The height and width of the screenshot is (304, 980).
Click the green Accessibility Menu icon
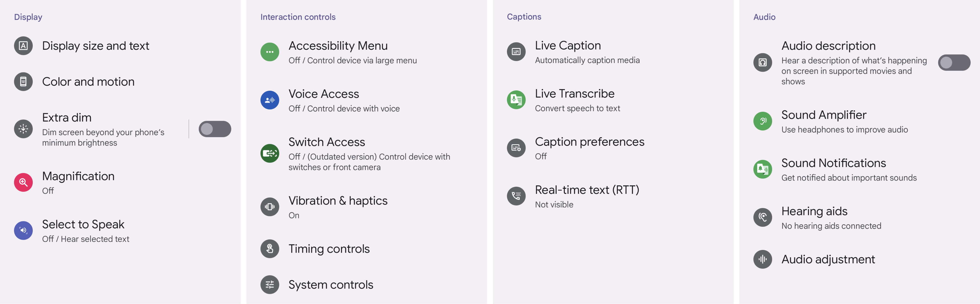point(270,52)
